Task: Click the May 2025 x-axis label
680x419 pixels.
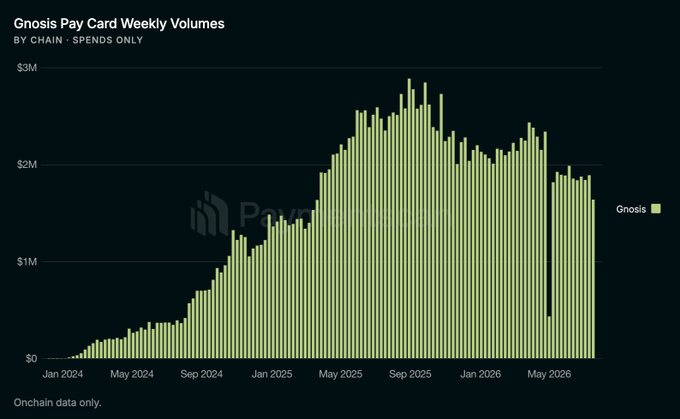Action: [x=340, y=374]
